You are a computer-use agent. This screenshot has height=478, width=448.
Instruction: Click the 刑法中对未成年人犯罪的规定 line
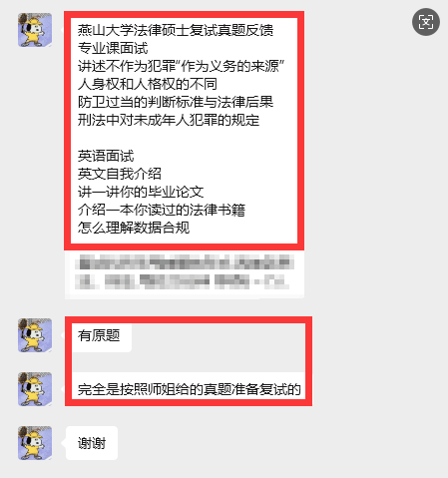[169, 120]
